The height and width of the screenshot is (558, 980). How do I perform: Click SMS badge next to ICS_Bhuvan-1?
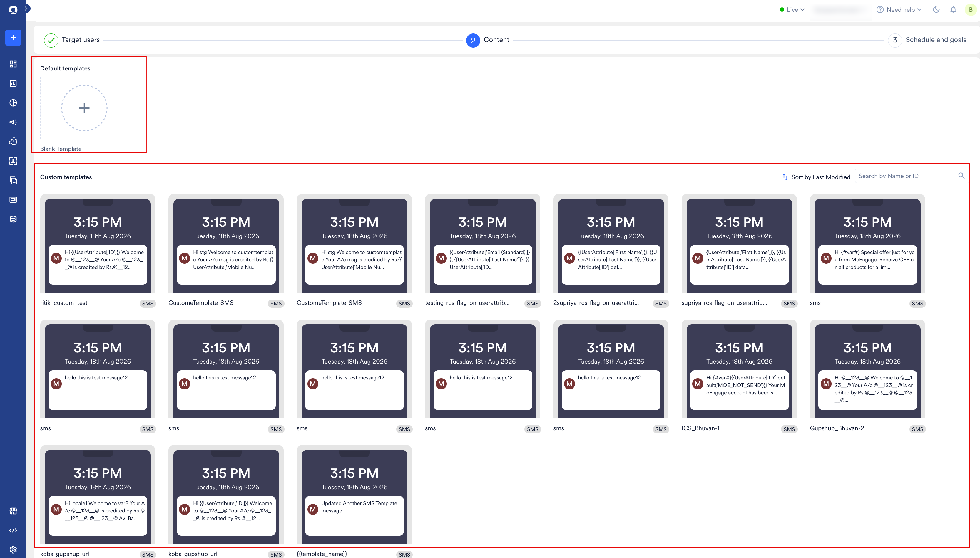(x=789, y=429)
